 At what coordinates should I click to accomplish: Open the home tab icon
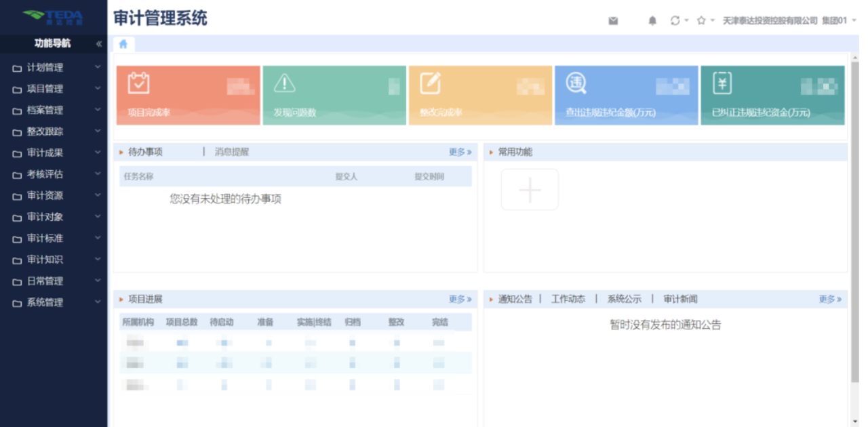point(123,44)
